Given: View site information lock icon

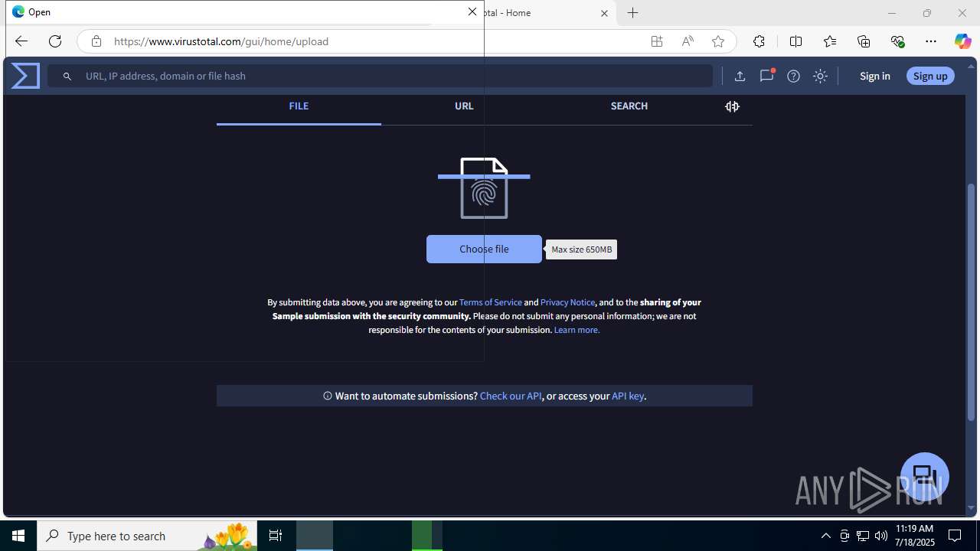Looking at the screenshot, I should pyautogui.click(x=96, y=41).
